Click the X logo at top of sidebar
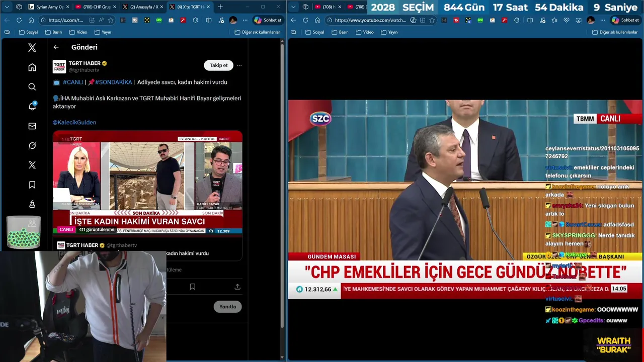Image resolution: width=644 pixels, height=362 pixels. (x=32, y=48)
